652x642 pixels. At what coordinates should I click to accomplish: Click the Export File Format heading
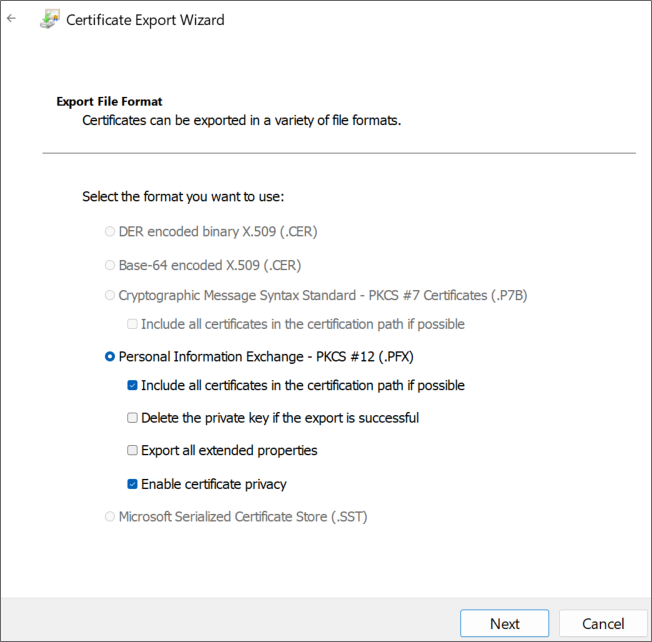[109, 101]
